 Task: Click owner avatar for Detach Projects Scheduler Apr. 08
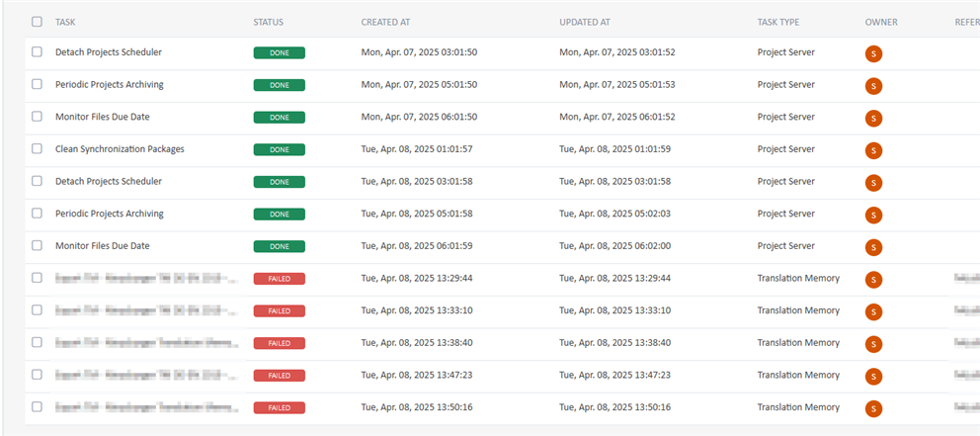click(873, 183)
